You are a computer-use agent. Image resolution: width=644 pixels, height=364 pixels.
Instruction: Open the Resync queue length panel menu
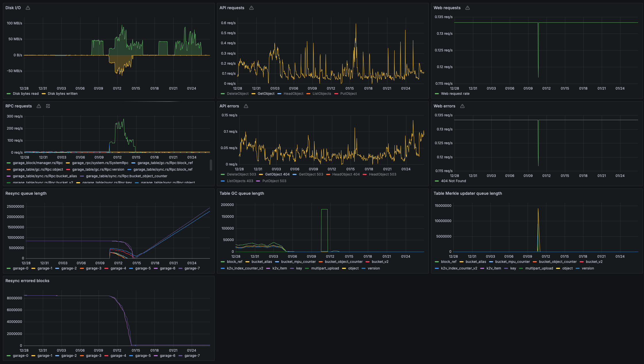click(x=26, y=193)
